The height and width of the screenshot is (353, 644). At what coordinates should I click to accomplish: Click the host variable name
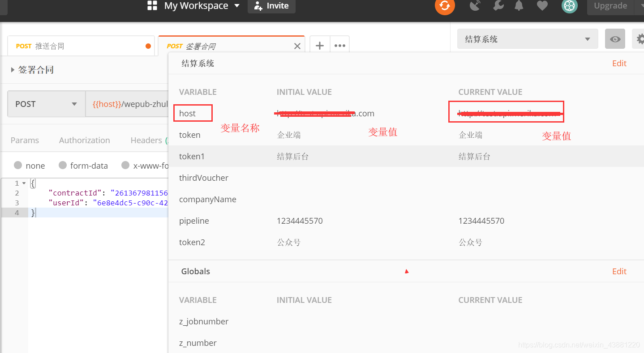[x=187, y=113]
